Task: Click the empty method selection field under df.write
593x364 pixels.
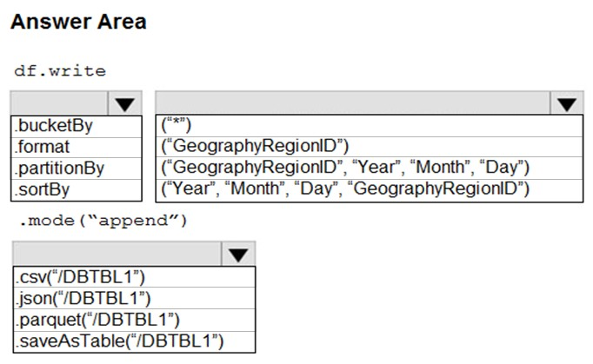Action: [x=59, y=104]
